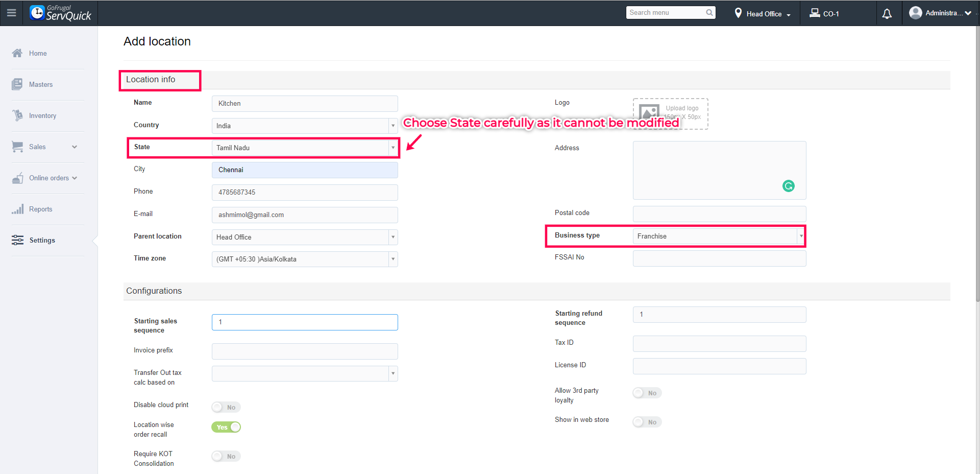Toggle Show in web store switch
Viewport: 980px width, 474px height.
(x=647, y=422)
